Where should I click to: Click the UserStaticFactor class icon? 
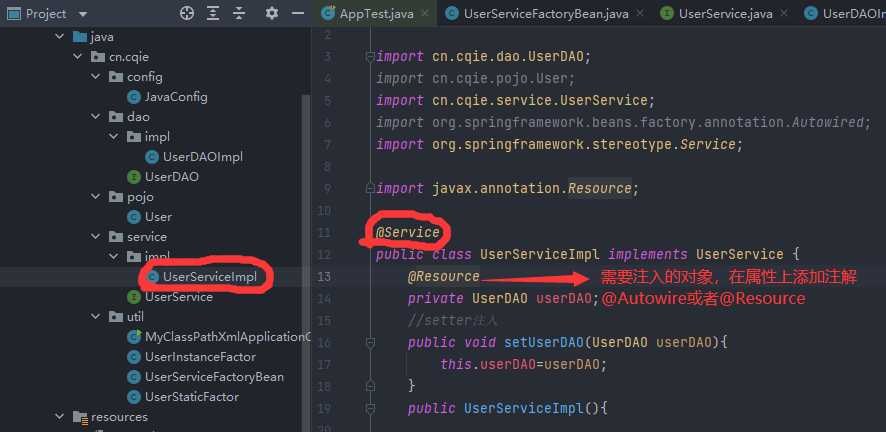click(x=134, y=397)
